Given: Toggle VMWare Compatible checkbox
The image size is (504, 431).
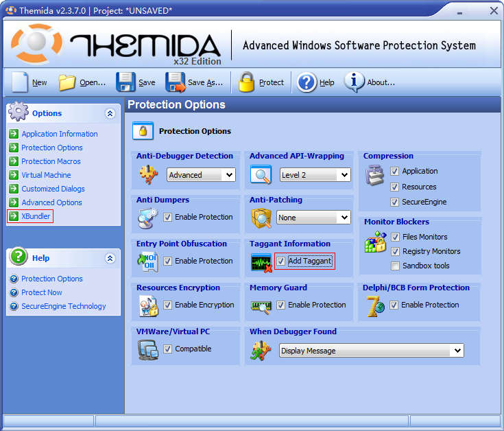Looking at the screenshot, I should [167, 349].
